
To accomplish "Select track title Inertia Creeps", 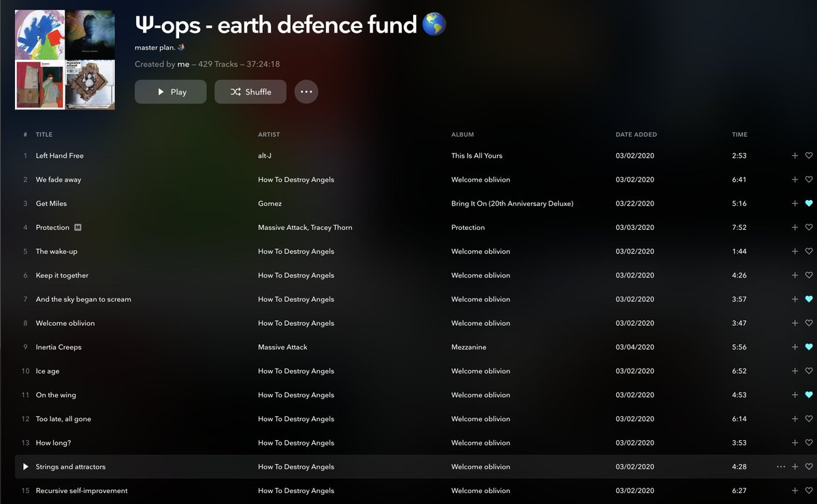I will tap(59, 347).
